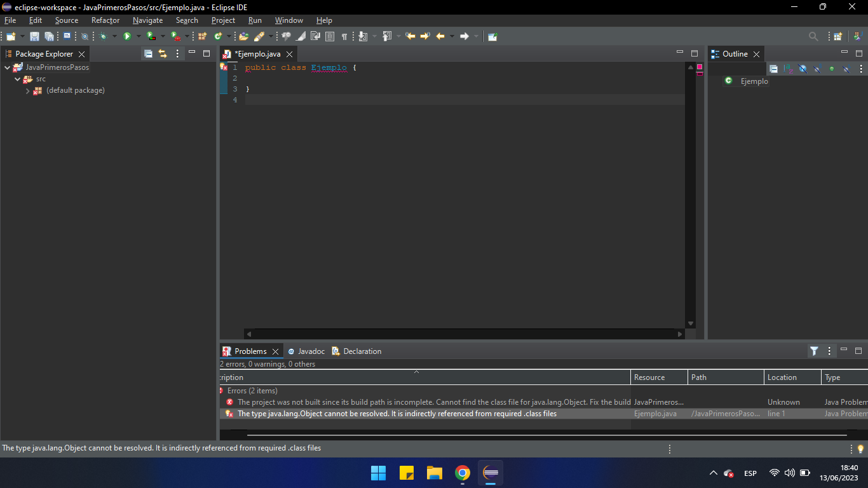This screenshot has width=868, height=488.
Task: Collapse all in the Outline view
Action: 773,69
